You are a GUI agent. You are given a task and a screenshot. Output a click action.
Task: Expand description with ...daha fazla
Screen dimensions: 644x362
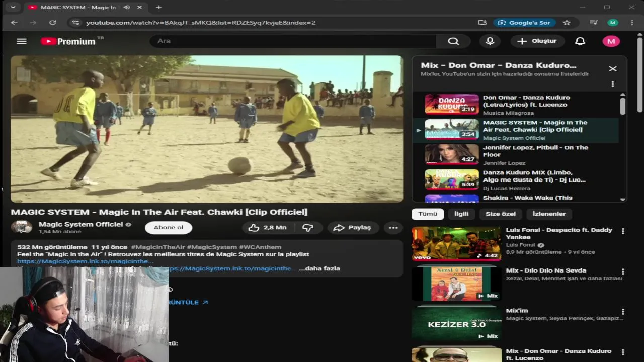pyautogui.click(x=319, y=268)
